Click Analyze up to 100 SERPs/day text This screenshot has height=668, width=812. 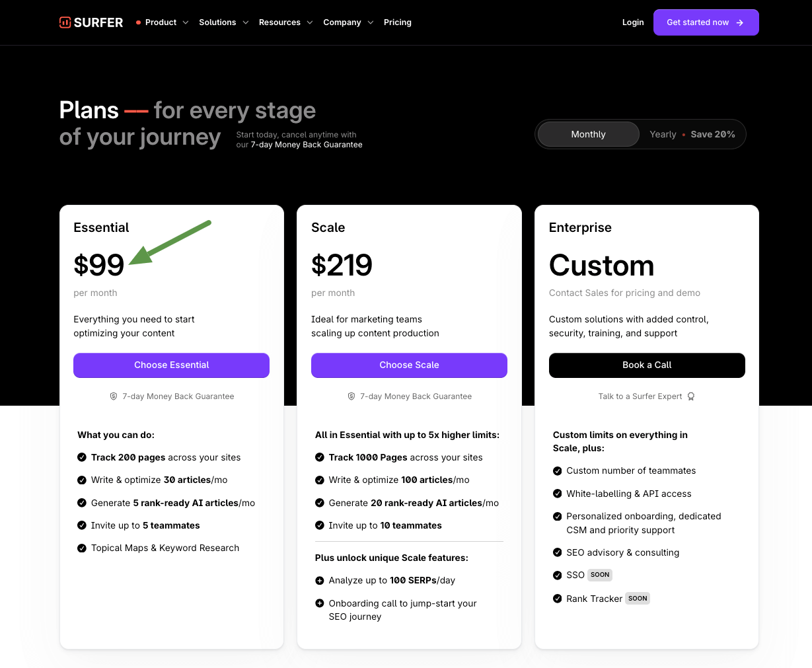click(x=392, y=581)
